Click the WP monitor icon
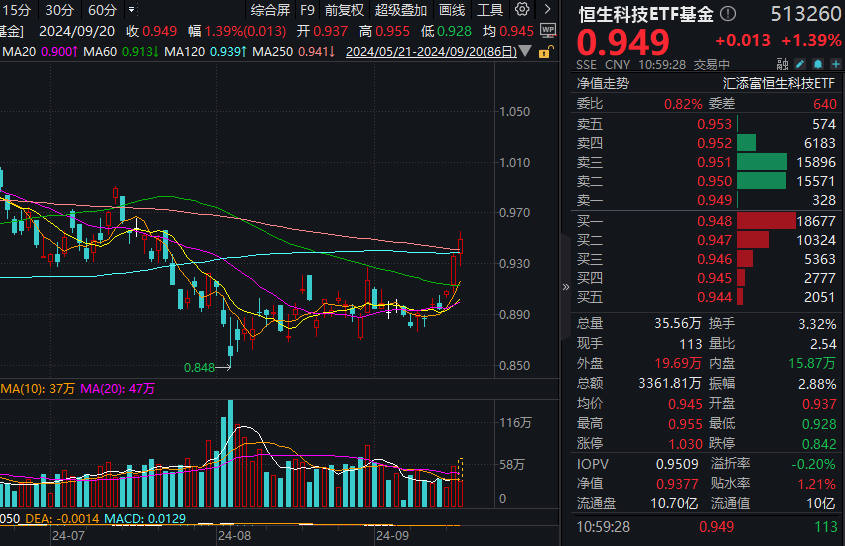 click(548, 31)
